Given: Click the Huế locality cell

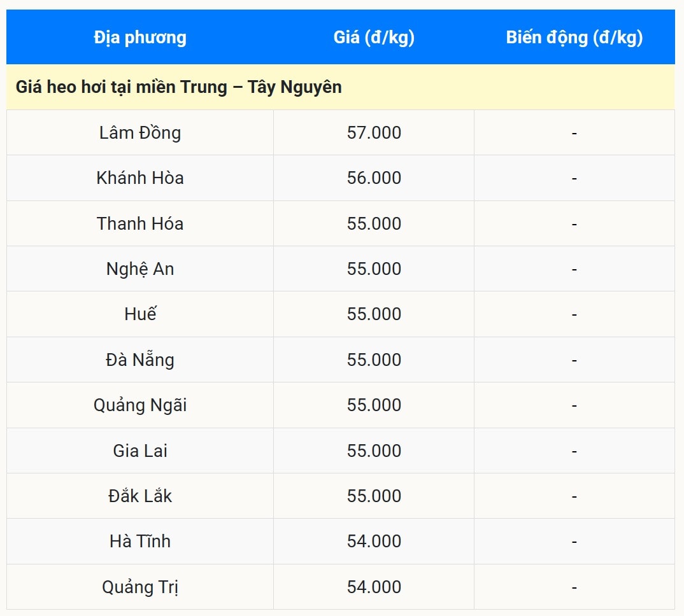Looking at the screenshot, I should click(x=140, y=314).
